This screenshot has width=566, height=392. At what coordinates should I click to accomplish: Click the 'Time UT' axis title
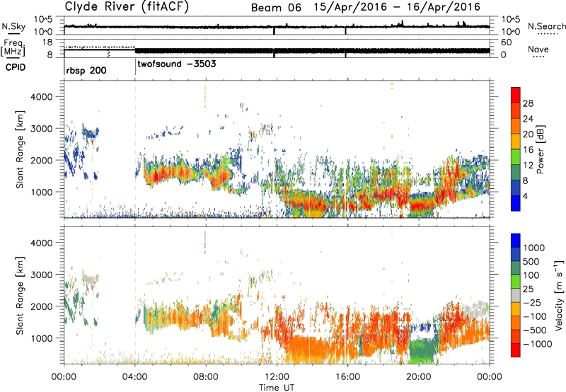(x=277, y=388)
